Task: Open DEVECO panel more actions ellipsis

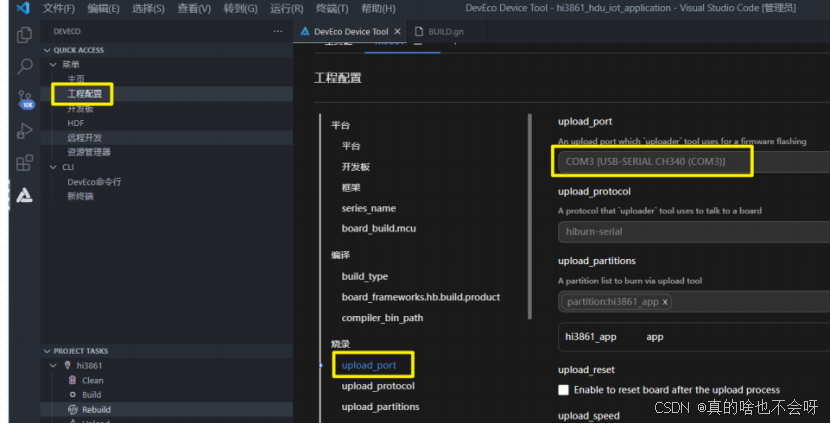Action: coord(278,31)
